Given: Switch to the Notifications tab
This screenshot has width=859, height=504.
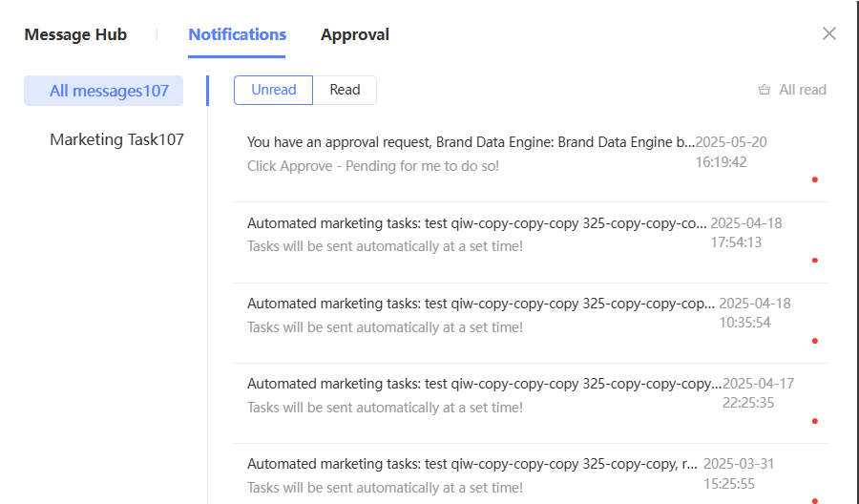Looking at the screenshot, I should pos(238,34).
